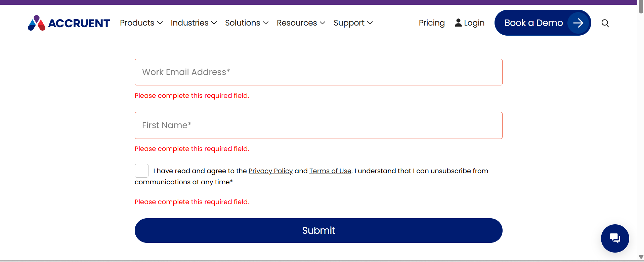
Task: Submit the form
Action: [x=318, y=230]
